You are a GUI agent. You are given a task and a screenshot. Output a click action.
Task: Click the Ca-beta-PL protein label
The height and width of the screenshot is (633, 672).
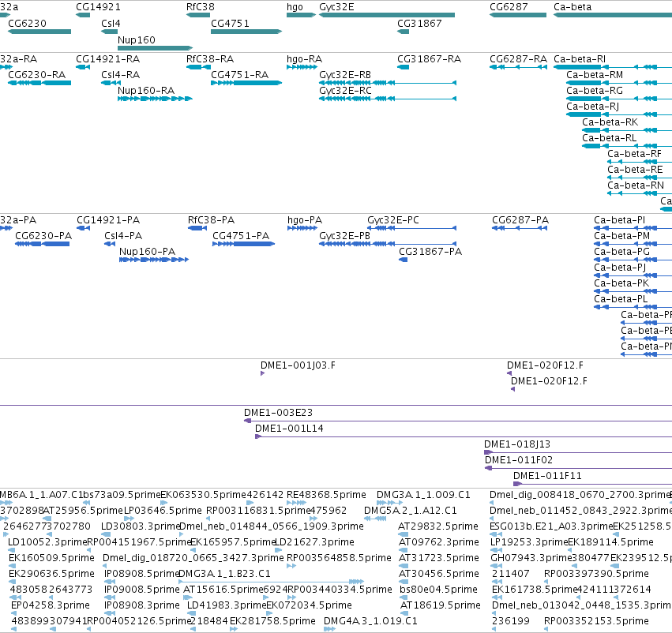pyautogui.click(x=621, y=298)
